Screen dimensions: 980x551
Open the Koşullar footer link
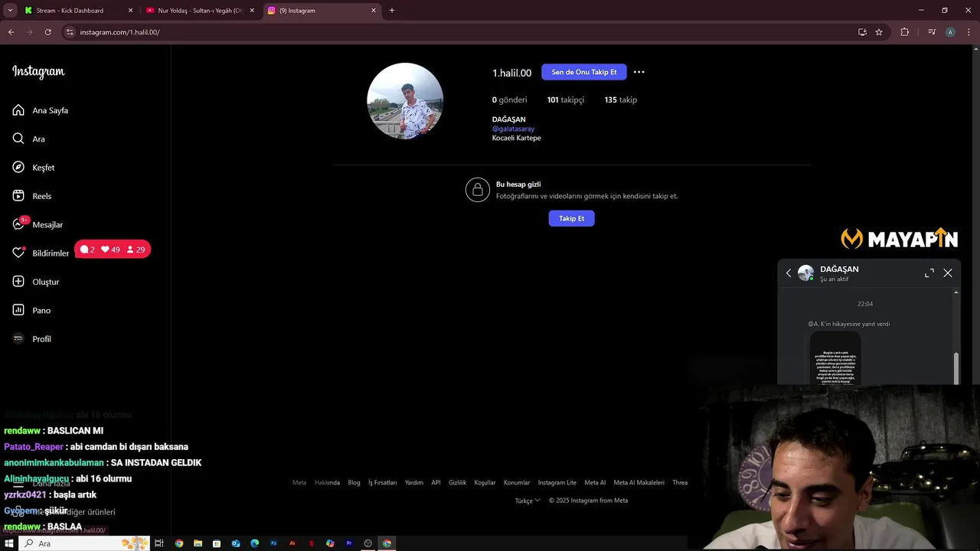[x=485, y=483]
